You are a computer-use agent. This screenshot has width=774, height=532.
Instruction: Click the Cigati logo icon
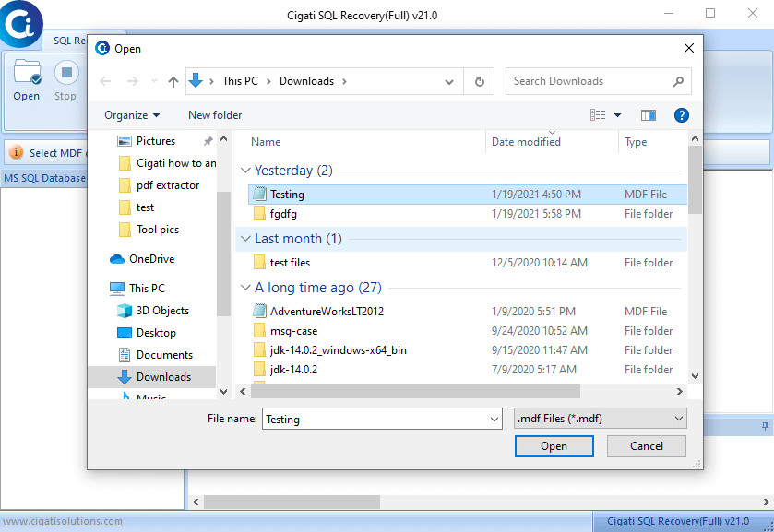click(x=21, y=23)
